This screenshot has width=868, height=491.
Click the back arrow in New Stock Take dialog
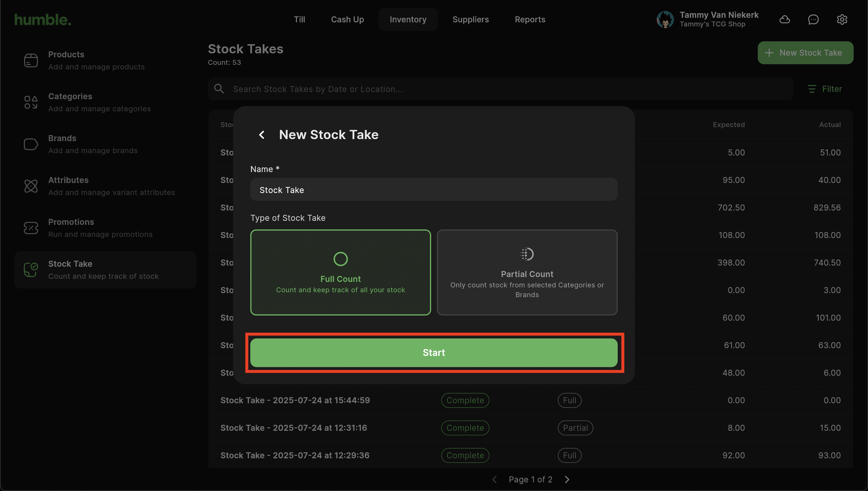coord(261,135)
